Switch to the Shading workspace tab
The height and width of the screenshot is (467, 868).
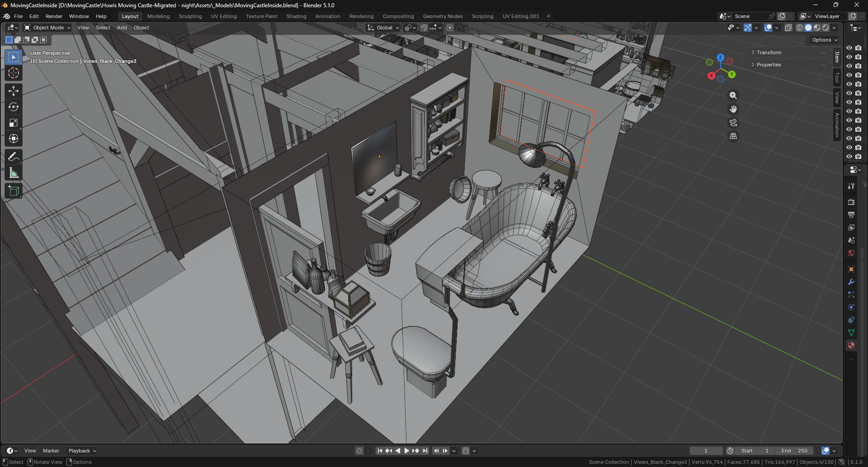click(x=297, y=16)
